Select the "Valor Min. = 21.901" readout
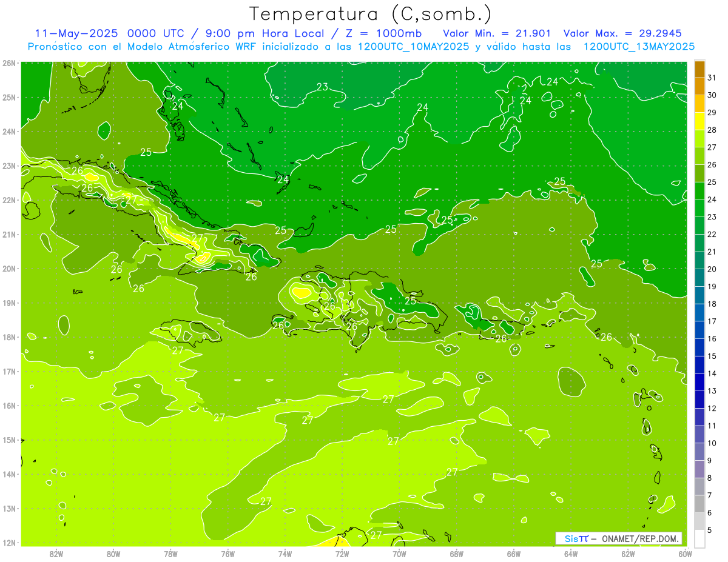 pyautogui.click(x=496, y=33)
